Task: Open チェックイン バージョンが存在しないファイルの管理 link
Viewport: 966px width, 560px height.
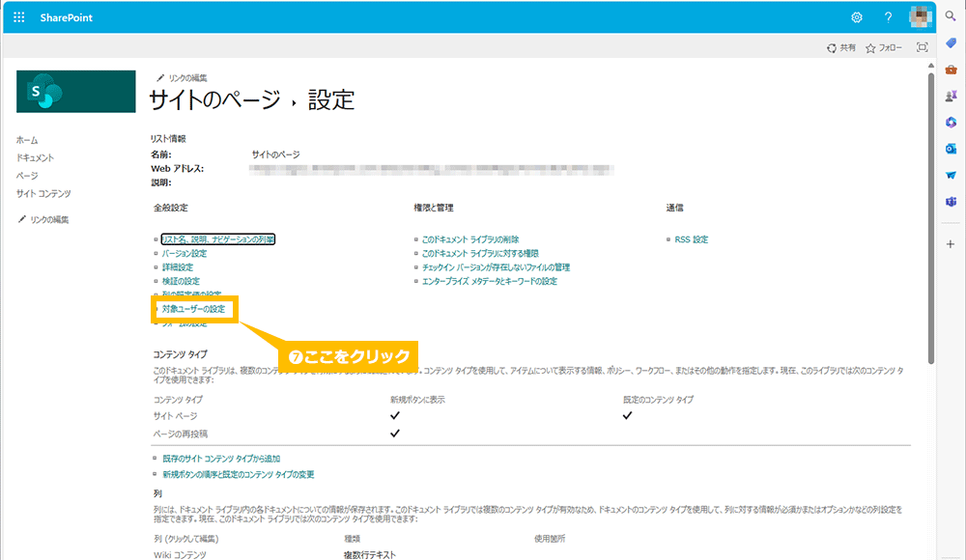Action: tap(496, 267)
